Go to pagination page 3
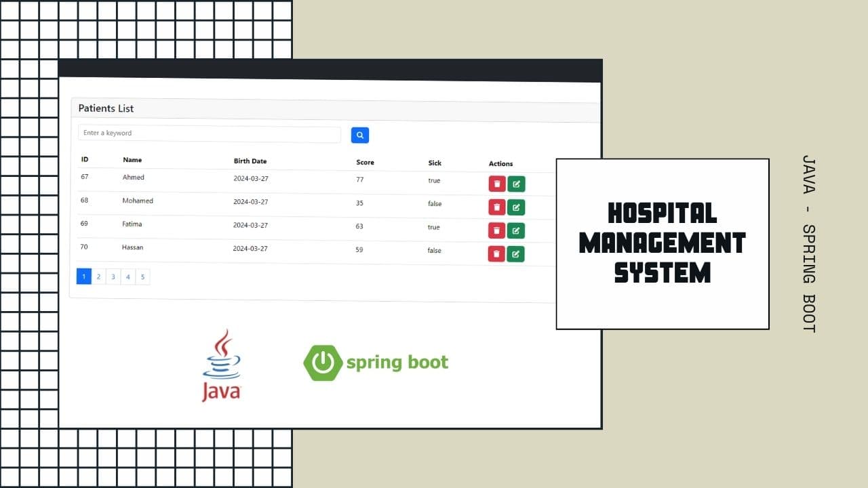868x488 pixels. coord(113,277)
